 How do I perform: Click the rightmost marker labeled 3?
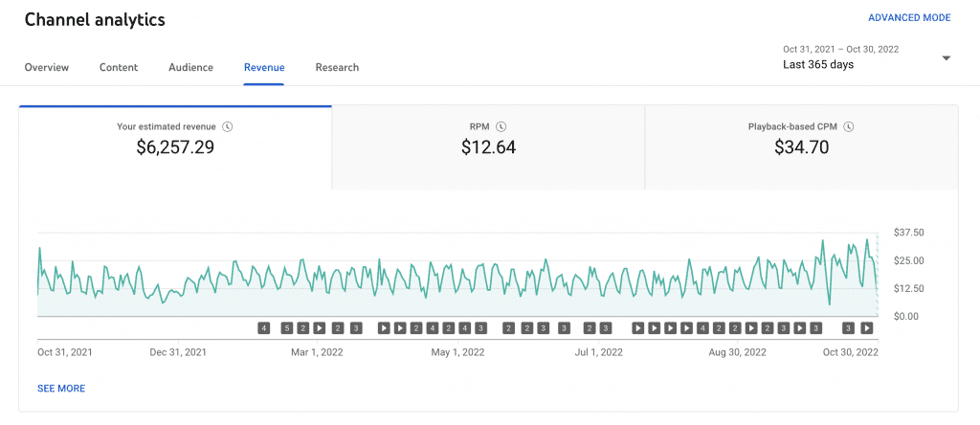coord(848,327)
